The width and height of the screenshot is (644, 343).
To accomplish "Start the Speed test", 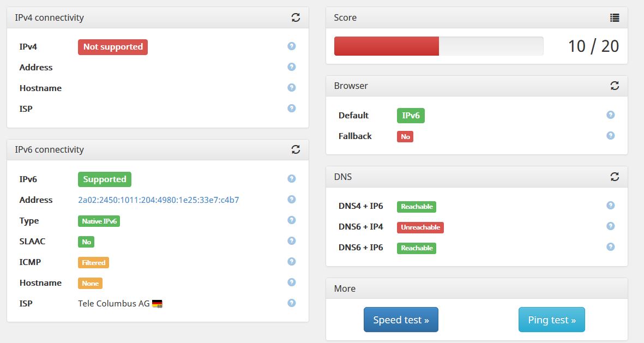I will point(401,320).
